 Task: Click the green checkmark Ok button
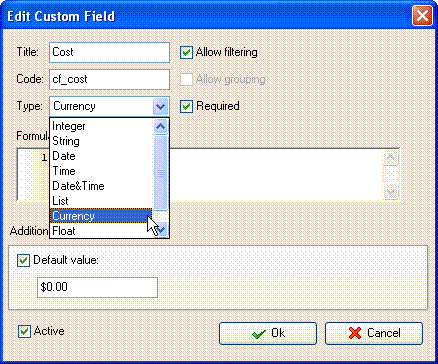[268, 333]
